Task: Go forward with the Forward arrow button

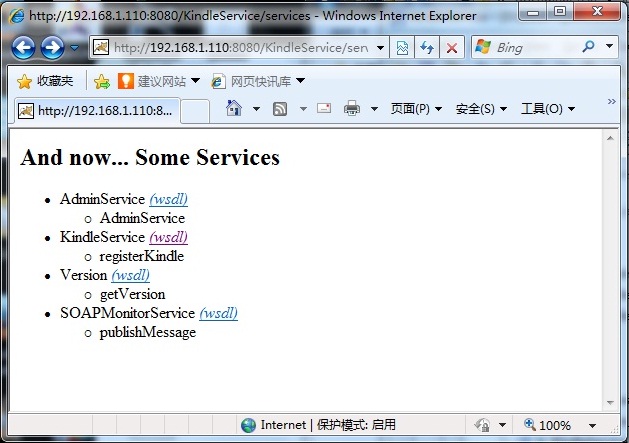Action: click(x=53, y=48)
